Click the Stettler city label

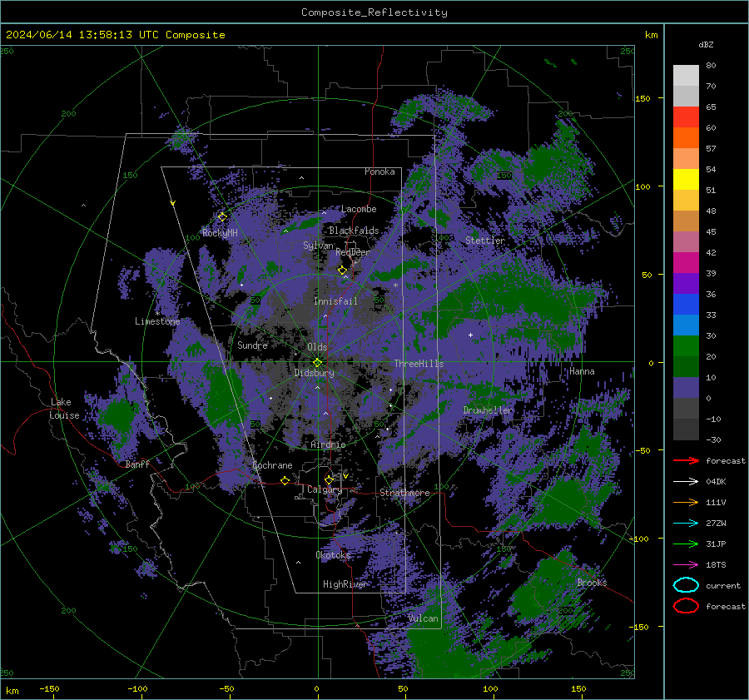coord(485,241)
